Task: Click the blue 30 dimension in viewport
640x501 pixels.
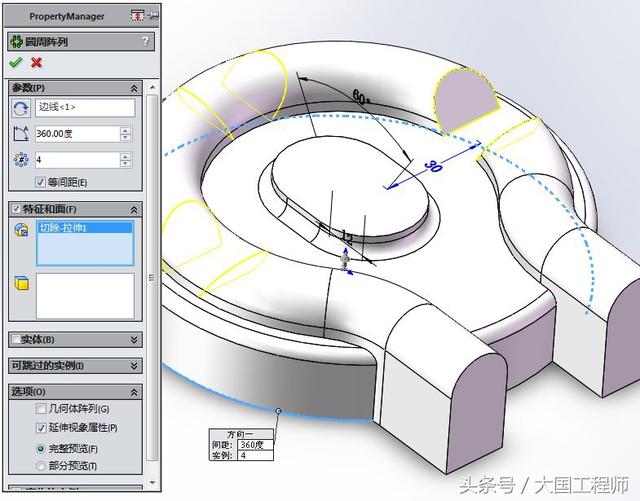Action: click(433, 166)
